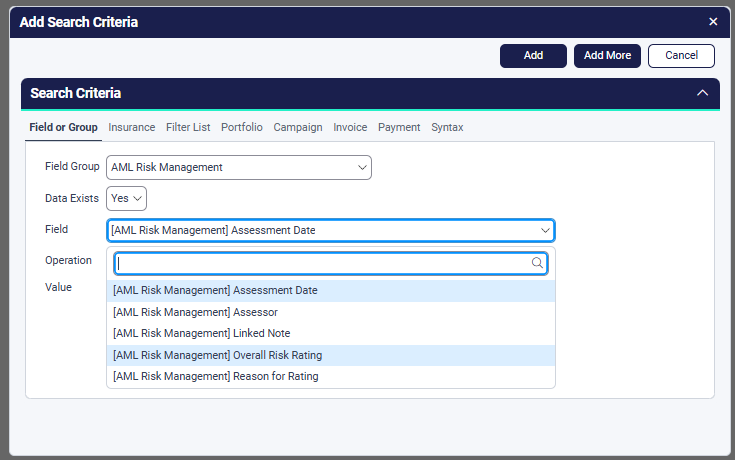Click the magnifier search icon
Screen dimensions: 735x460
(537, 263)
